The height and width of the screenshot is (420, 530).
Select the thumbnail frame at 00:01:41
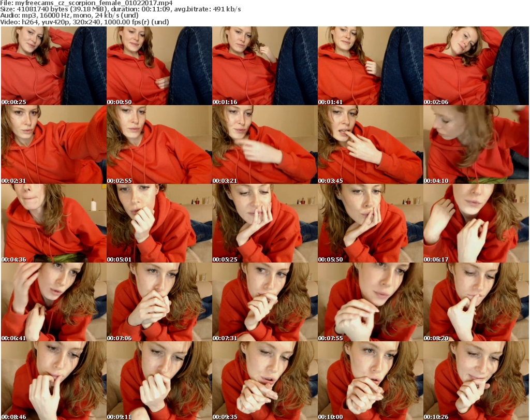371,66
